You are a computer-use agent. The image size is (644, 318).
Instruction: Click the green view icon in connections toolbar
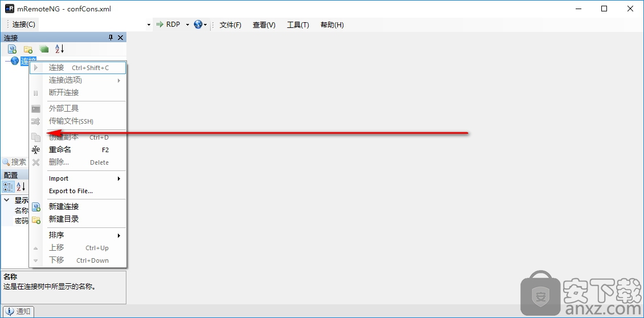(x=44, y=50)
